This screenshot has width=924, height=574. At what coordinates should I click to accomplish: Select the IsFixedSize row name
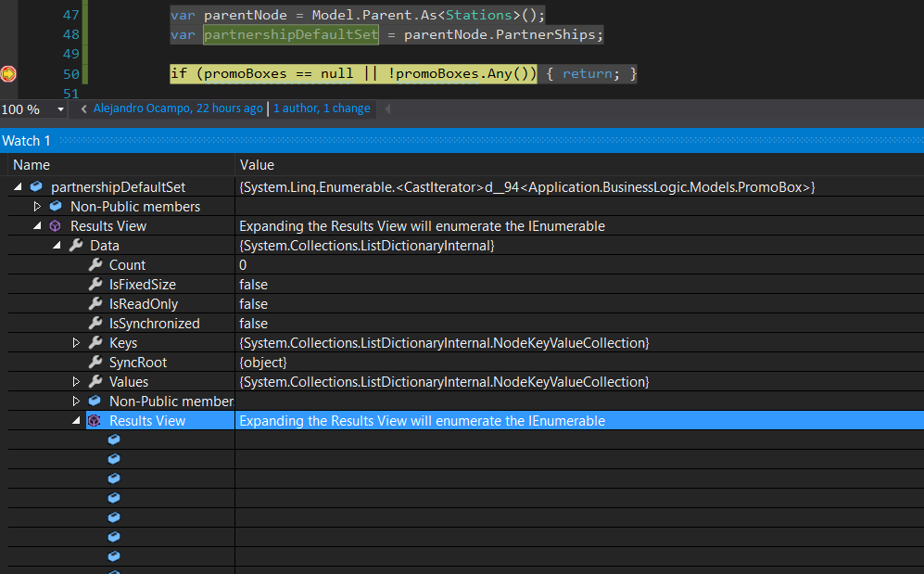143,284
